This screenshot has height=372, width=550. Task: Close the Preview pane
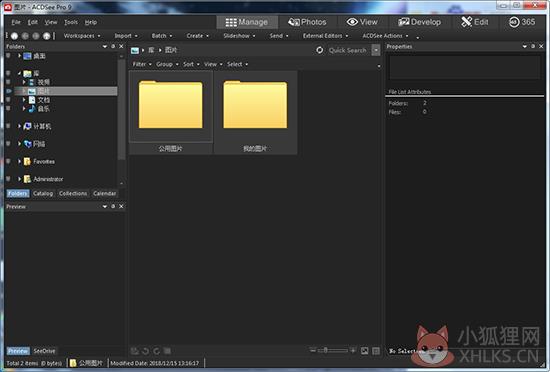point(121,206)
